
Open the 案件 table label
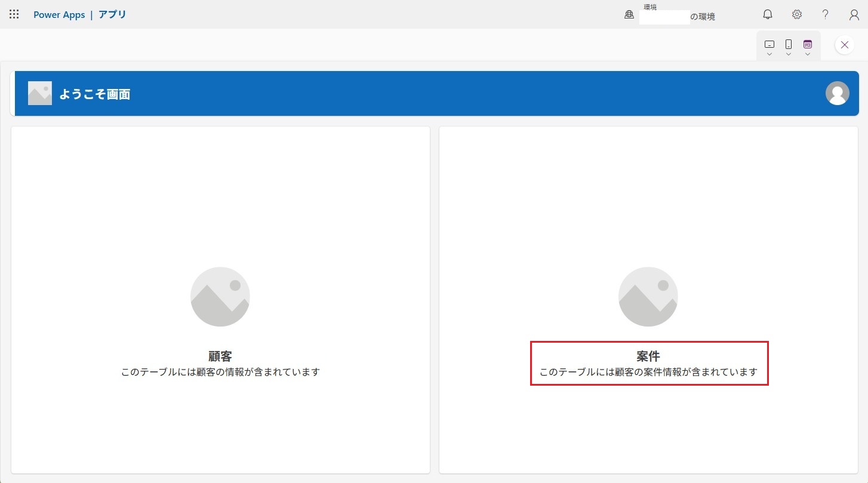[x=648, y=356]
